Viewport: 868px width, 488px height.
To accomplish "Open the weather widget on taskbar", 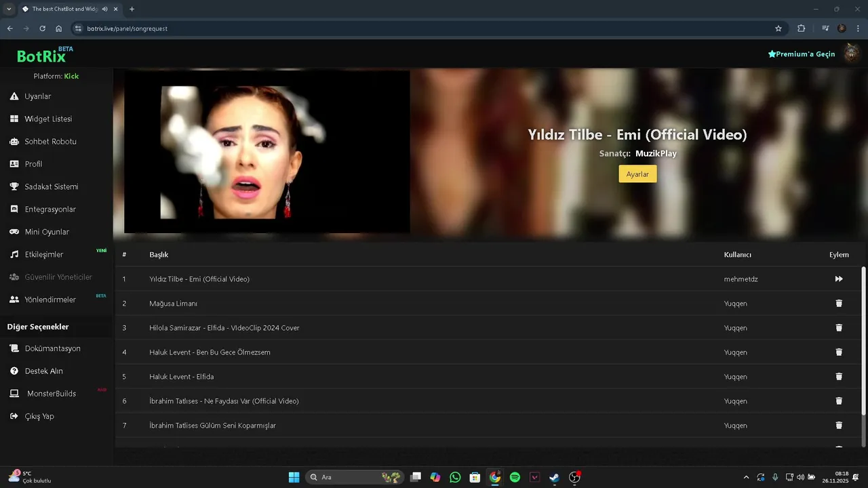I will tap(31, 477).
